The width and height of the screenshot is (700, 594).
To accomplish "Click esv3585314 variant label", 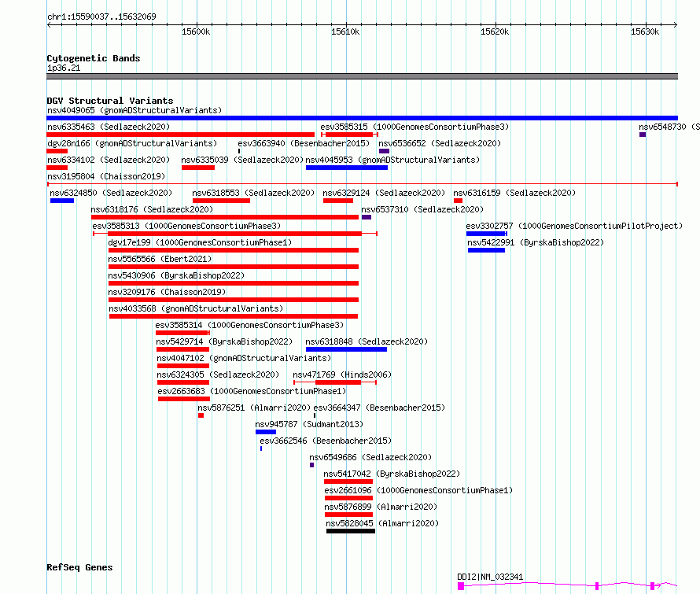I will [x=249, y=325].
